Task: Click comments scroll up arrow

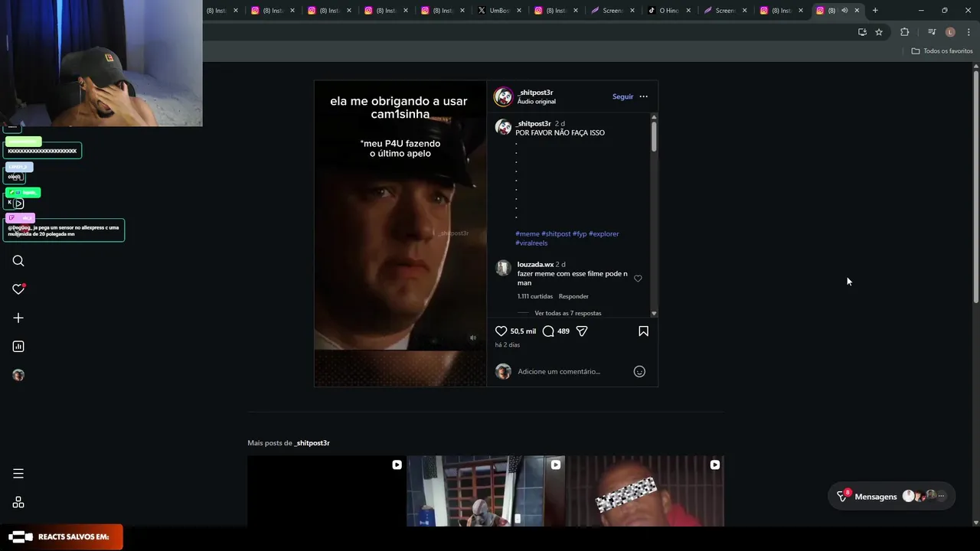Action: [x=654, y=116]
